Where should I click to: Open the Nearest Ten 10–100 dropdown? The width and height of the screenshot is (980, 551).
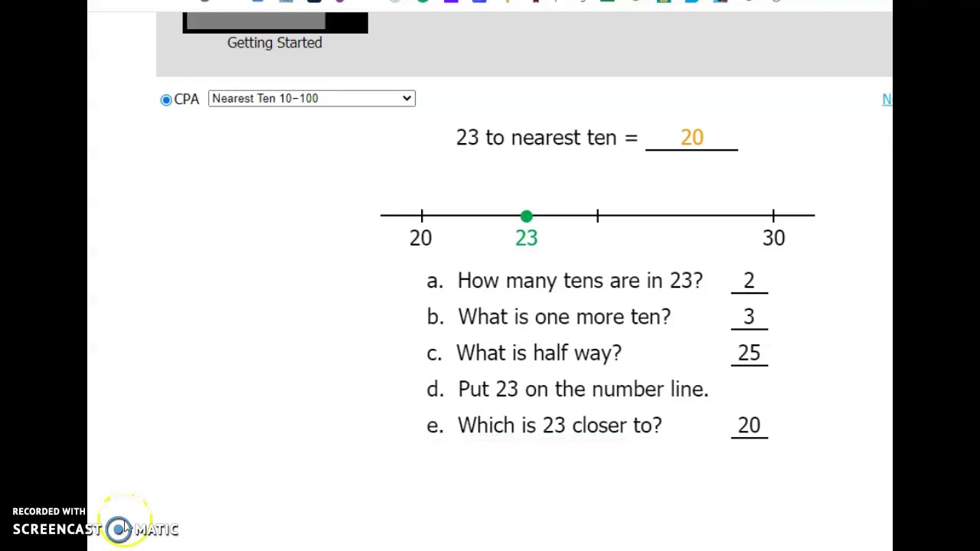(x=312, y=98)
